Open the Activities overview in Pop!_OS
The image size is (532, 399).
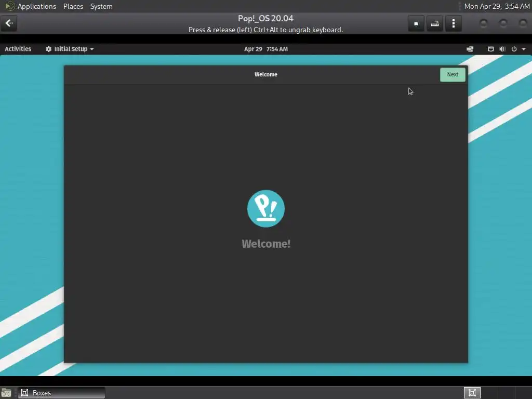click(x=18, y=49)
